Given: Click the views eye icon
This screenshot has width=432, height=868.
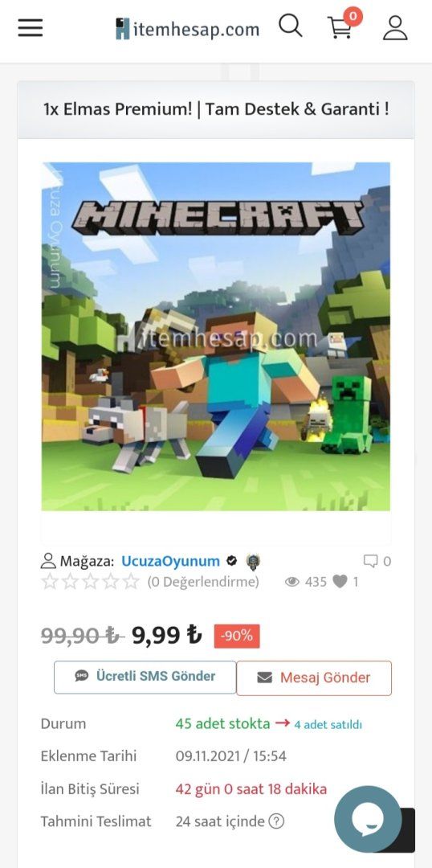Looking at the screenshot, I should 292,582.
